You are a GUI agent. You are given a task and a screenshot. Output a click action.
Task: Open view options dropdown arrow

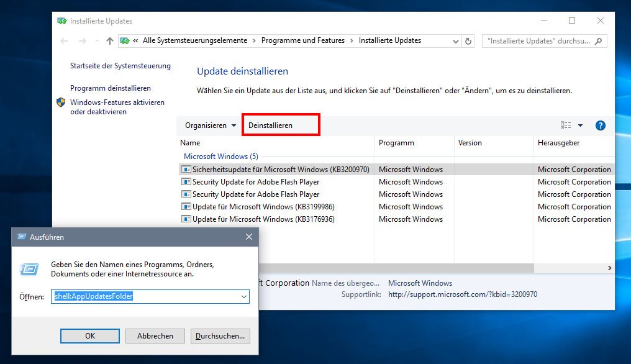(580, 125)
